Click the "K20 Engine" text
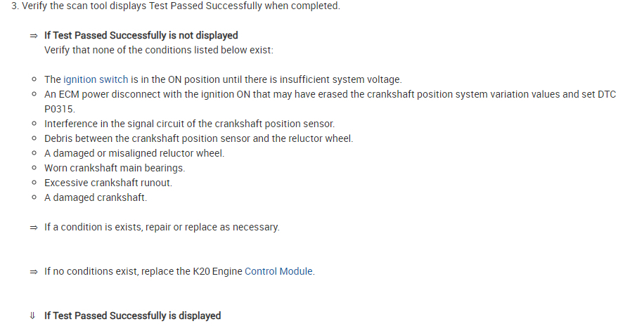 point(217,271)
